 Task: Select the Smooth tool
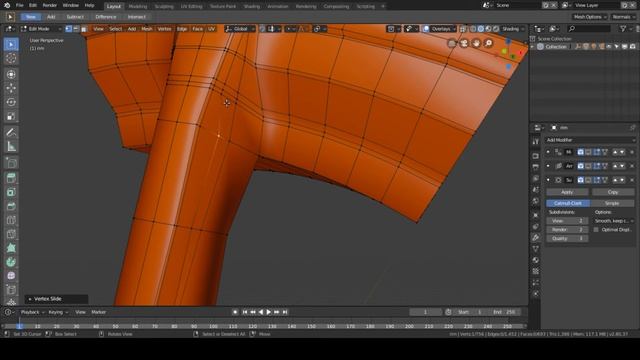tap(11, 276)
